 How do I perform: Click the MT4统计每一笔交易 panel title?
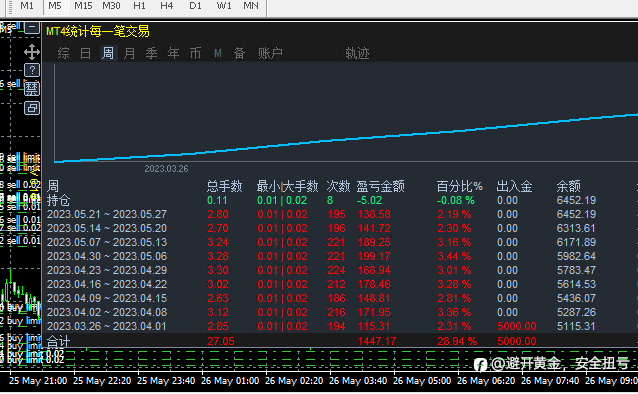tap(98, 31)
